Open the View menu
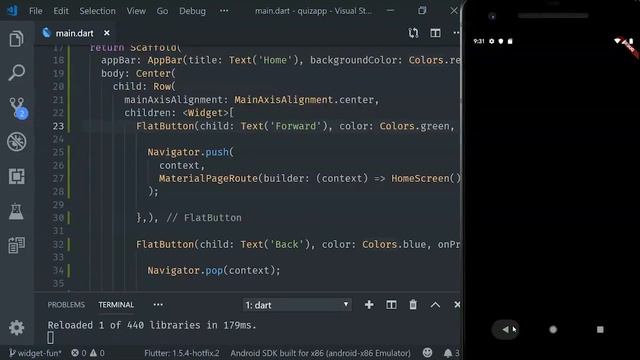This screenshot has width=640, height=360. coord(136,11)
